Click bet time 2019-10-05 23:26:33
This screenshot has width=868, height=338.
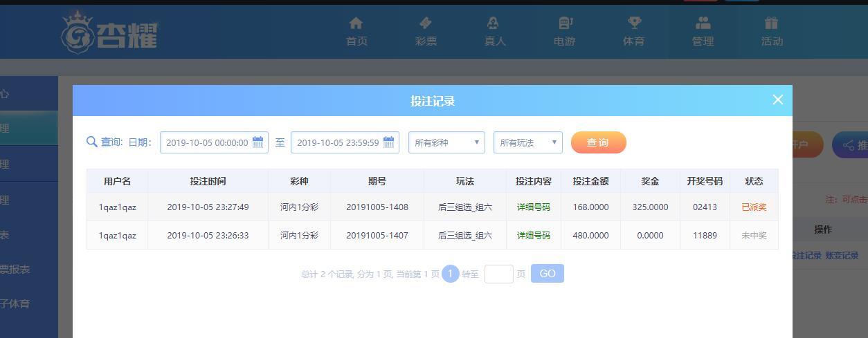[x=208, y=235]
